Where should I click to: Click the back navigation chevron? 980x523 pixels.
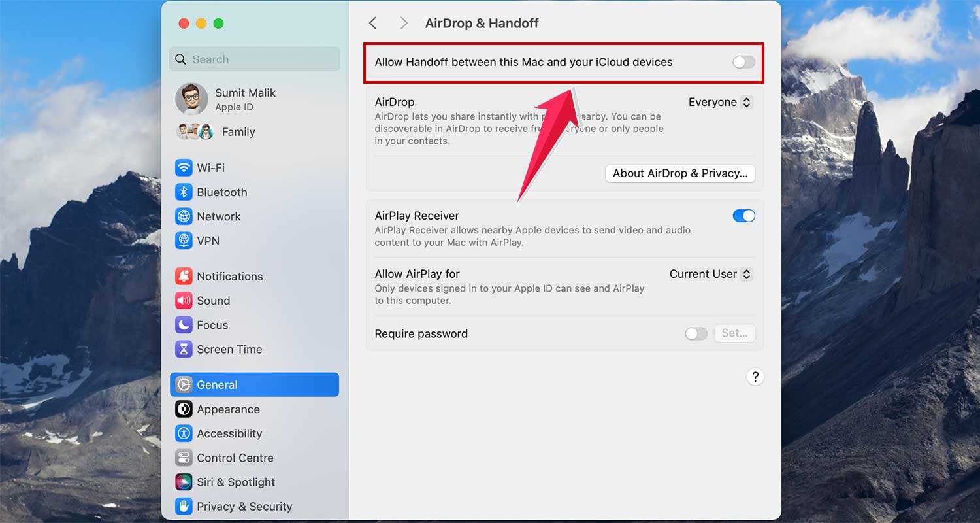[372, 22]
